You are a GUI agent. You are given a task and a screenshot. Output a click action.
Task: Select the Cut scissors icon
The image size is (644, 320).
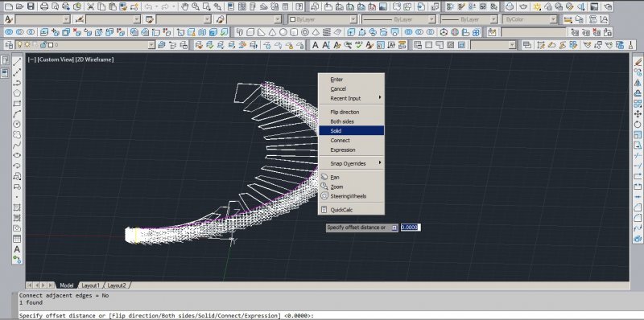(90, 6)
